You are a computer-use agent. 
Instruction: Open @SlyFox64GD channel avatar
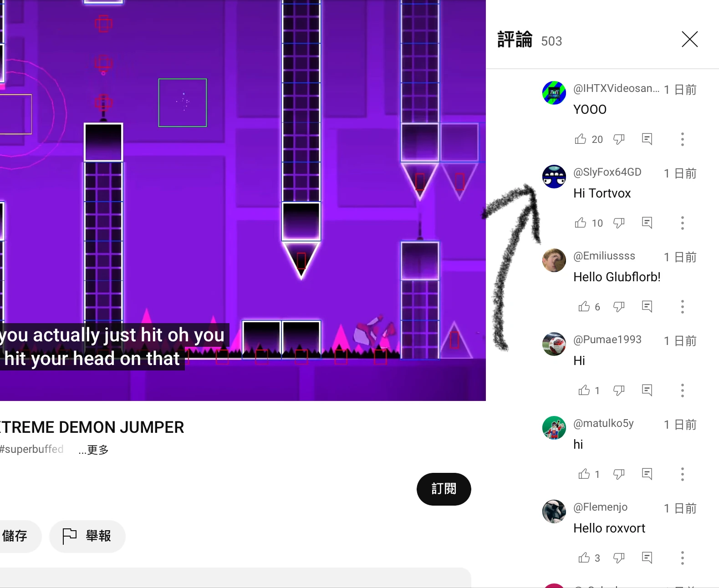pyautogui.click(x=554, y=177)
